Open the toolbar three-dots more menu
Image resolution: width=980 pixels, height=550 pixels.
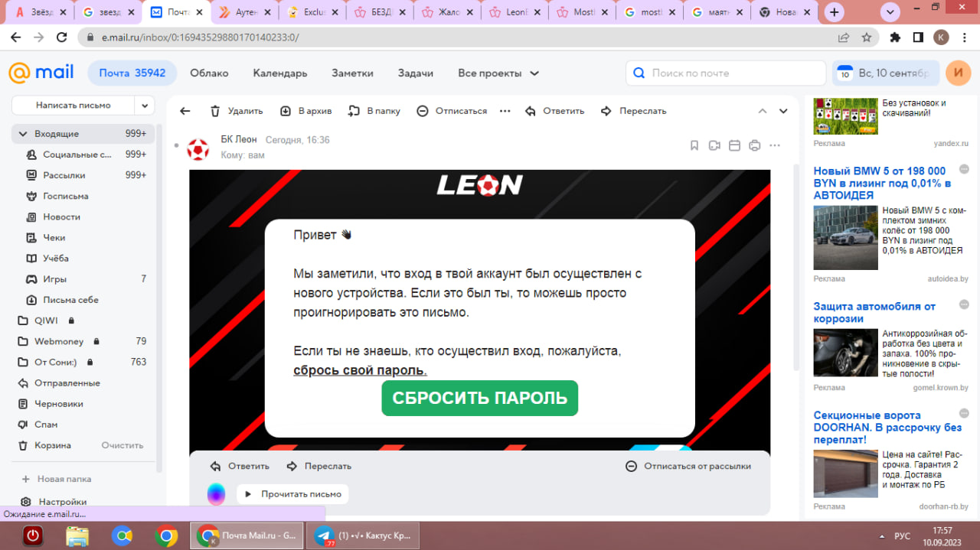(505, 111)
